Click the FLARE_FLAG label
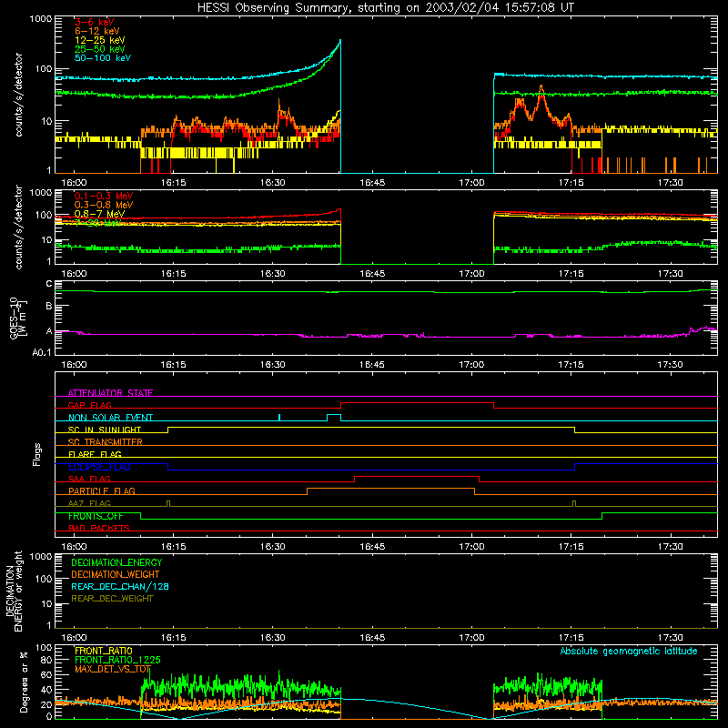This screenshot has height=728, width=728. 95,454
